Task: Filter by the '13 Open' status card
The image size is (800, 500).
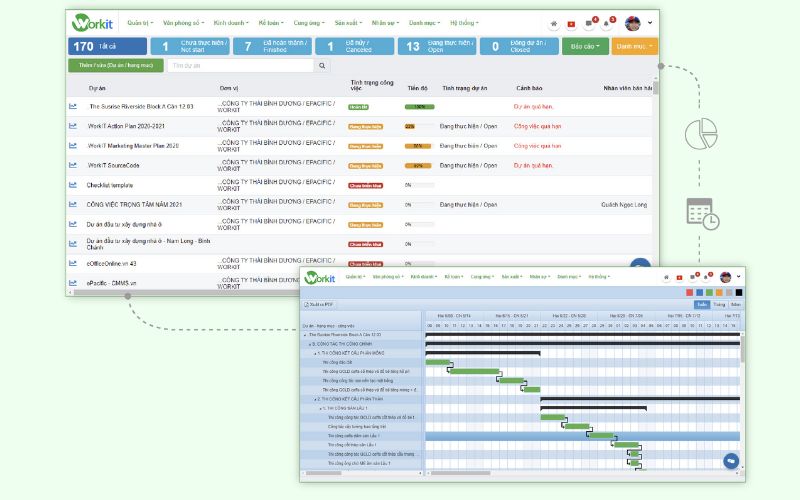Action: click(x=435, y=46)
